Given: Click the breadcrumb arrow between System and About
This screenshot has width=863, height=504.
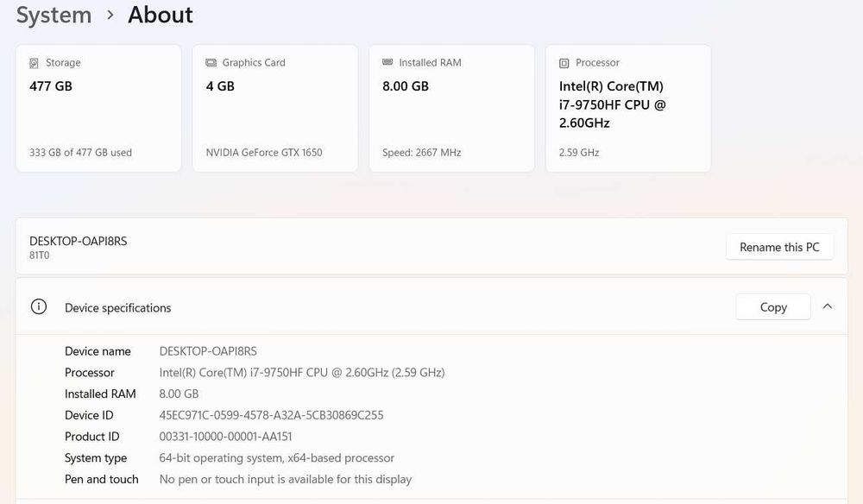Looking at the screenshot, I should tap(110, 15).
